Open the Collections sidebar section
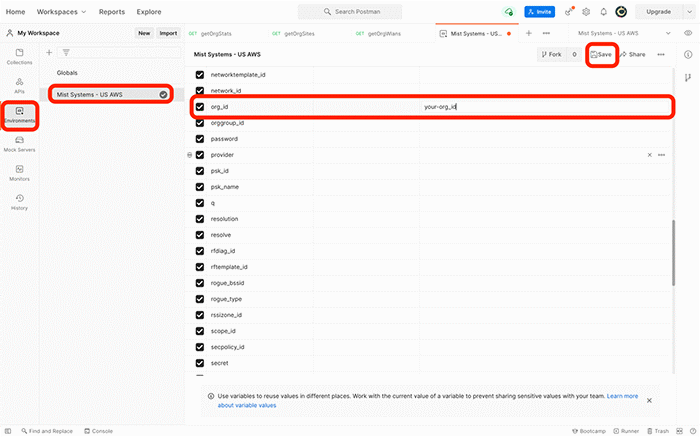Screen dimensions: 700x437 point(19,54)
